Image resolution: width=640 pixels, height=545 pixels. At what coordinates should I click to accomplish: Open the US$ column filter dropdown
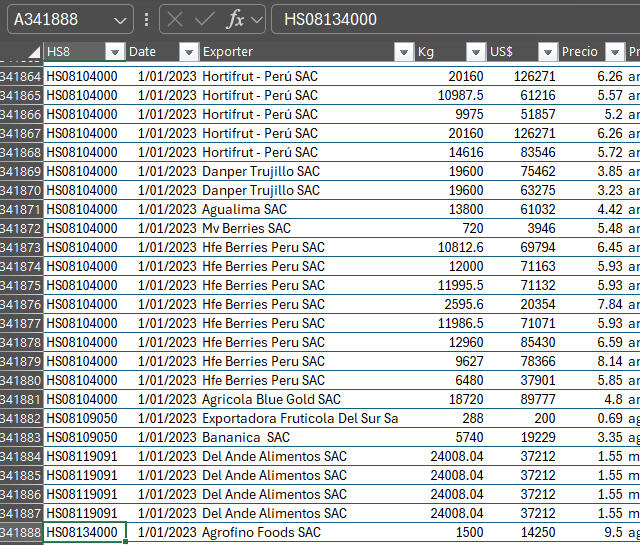[x=548, y=52]
